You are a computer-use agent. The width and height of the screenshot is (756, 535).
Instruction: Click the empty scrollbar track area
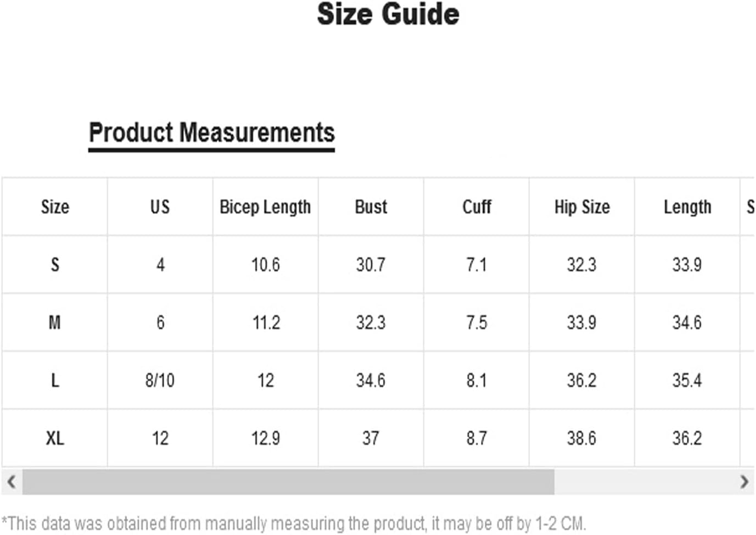pos(644,482)
